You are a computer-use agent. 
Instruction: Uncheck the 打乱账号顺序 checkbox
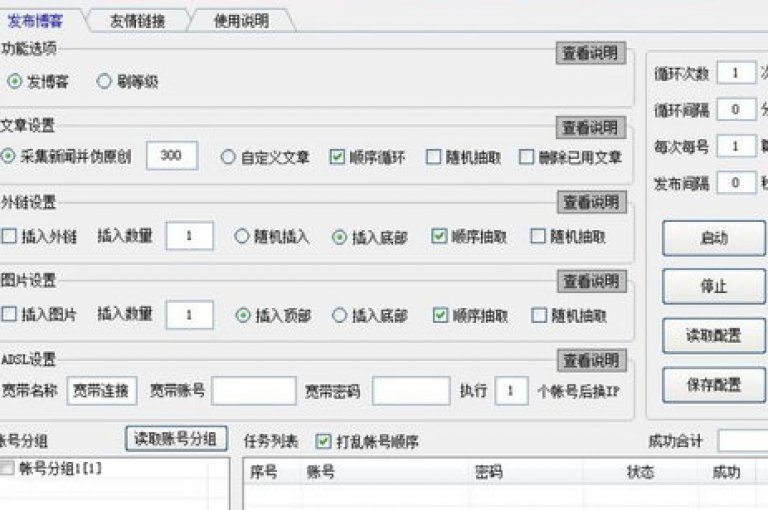click(x=323, y=441)
